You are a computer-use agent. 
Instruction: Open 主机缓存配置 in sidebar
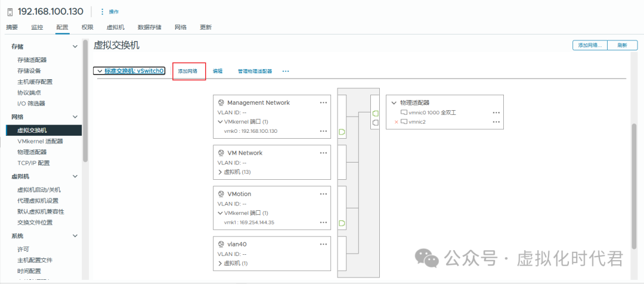click(x=35, y=82)
